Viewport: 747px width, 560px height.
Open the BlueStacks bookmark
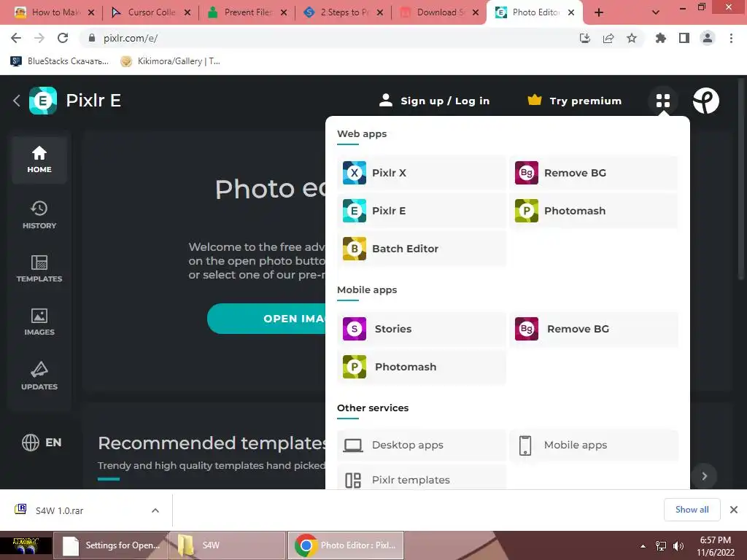coord(60,61)
